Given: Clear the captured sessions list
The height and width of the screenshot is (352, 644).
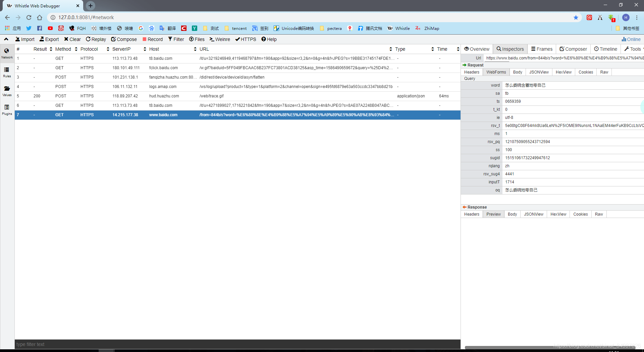Looking at the screenshot, I should (72, 39).
